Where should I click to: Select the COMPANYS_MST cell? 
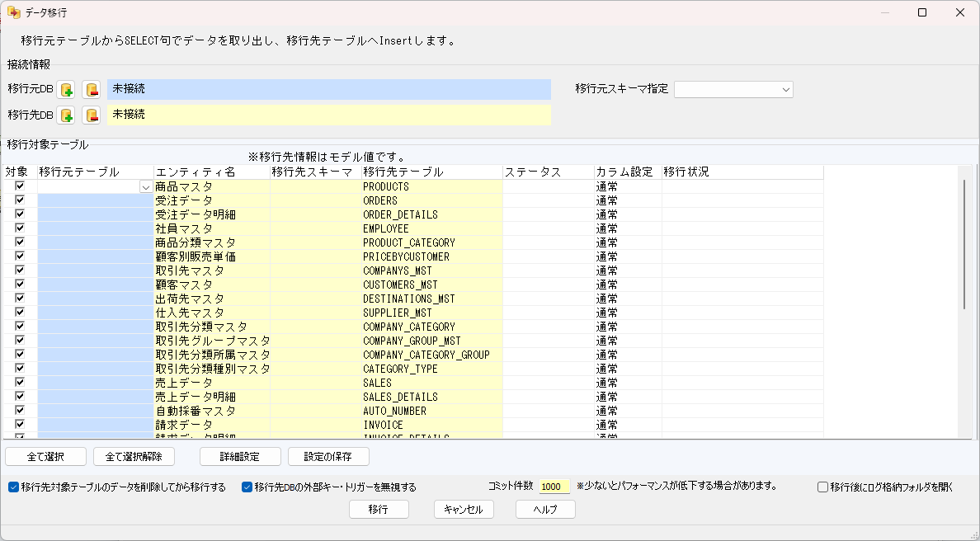click(x=432, y=270)
